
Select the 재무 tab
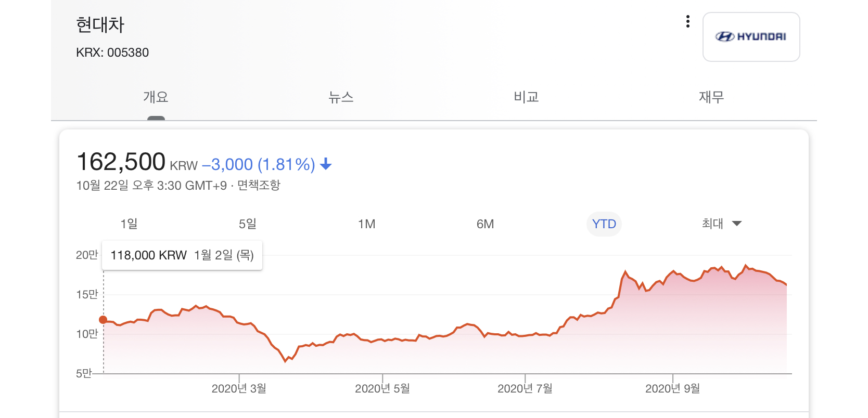coord(711,97)
